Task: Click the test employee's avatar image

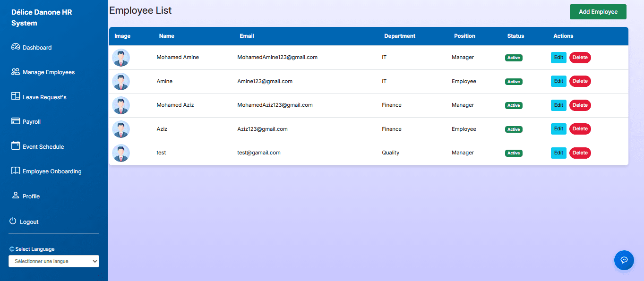Action: point(121,153)
